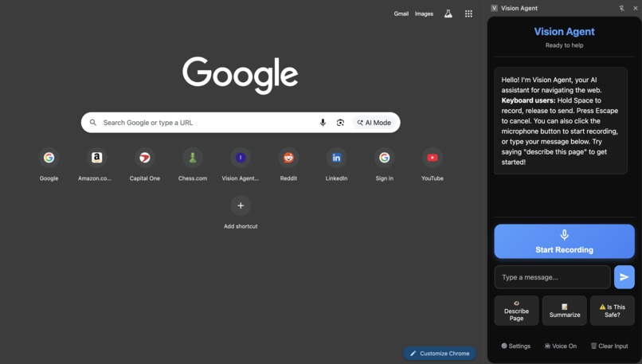The width and height of the screenshot is (642, 364).
Task: Close the Vision Agent side panel
Action: click(x=635, y=8)
